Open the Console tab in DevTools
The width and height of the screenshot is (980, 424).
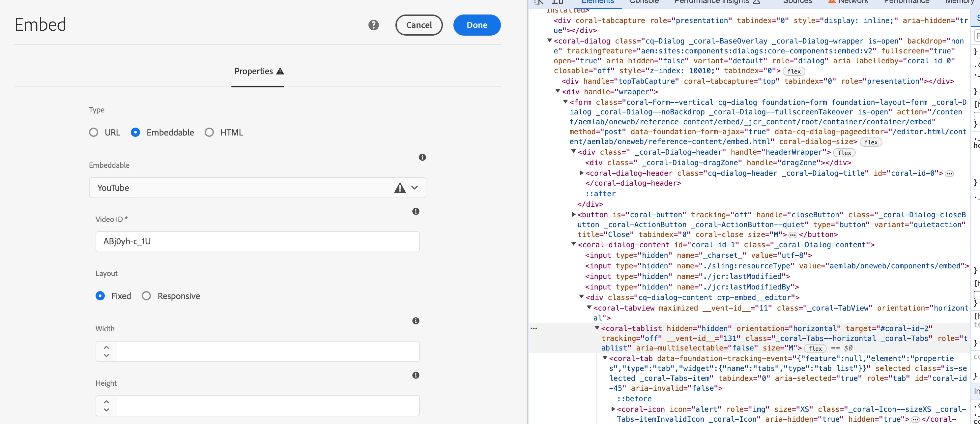[644, 2]
